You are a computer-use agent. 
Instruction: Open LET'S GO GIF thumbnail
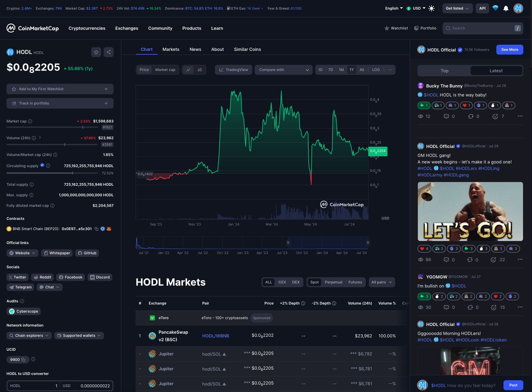coord(470,212)
